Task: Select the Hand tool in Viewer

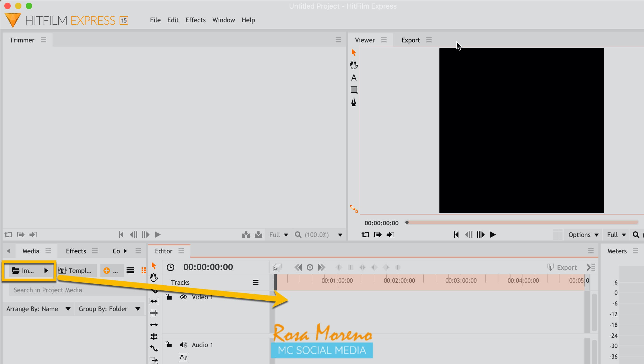Action: tap(354, 65)
